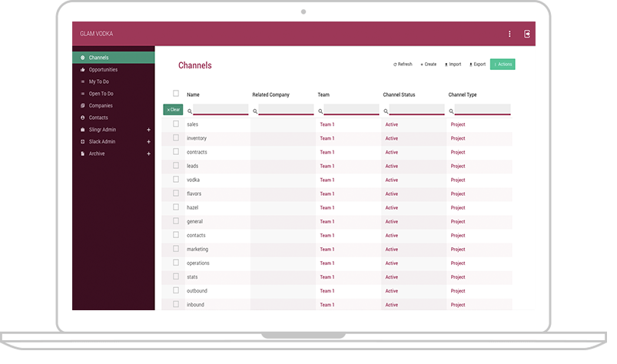The height and width of the screenshot is (364, 617).
Task: Click Project type in contracts row
Action: pyautogui.click(x=458, y=152)
